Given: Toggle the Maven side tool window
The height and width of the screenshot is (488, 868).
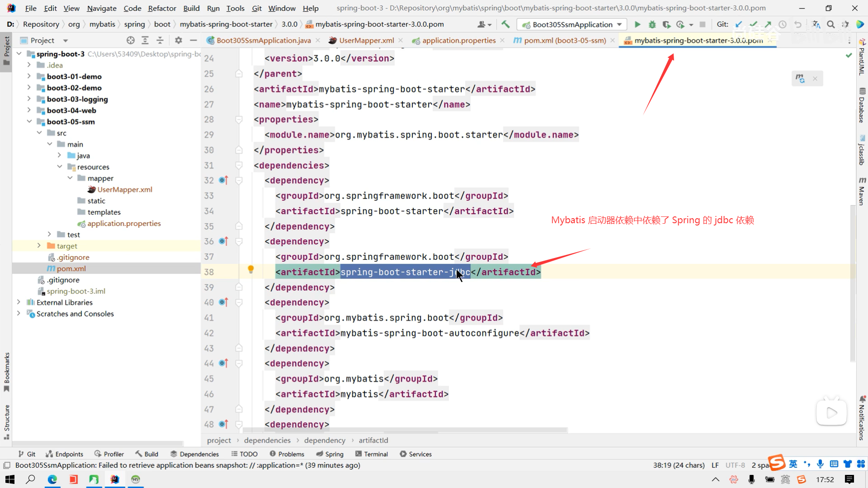Looking at the screenshot, I should (x=862, y=192).
